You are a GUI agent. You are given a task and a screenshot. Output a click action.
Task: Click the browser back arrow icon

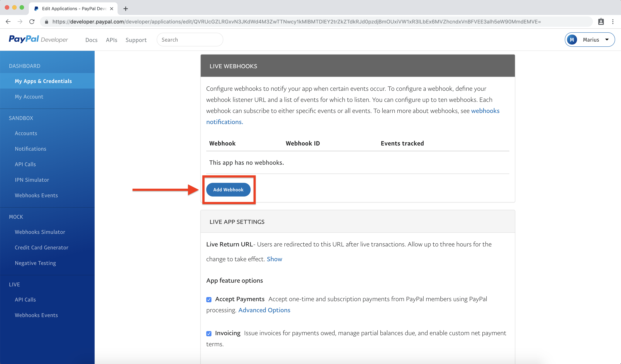8,22
